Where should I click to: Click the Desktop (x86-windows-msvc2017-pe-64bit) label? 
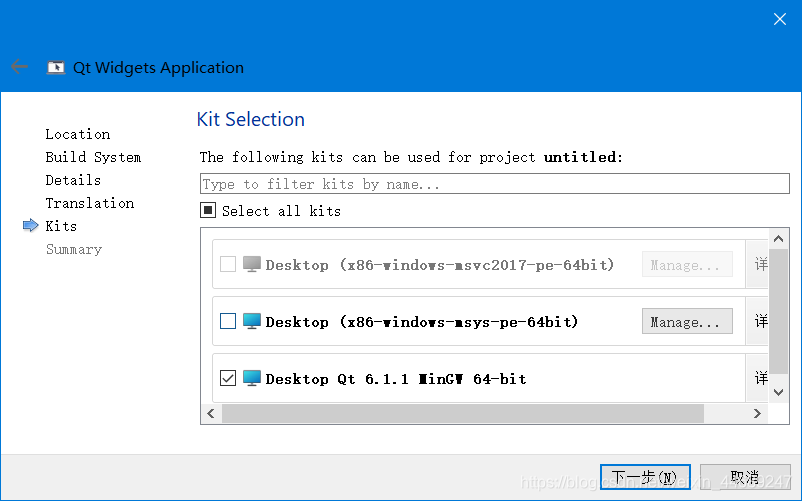click(x=440, y=264)
